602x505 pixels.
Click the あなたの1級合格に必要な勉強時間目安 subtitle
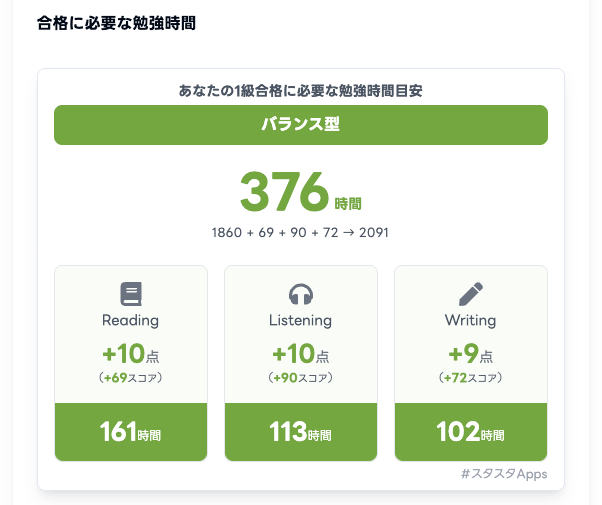pos(300,90)
